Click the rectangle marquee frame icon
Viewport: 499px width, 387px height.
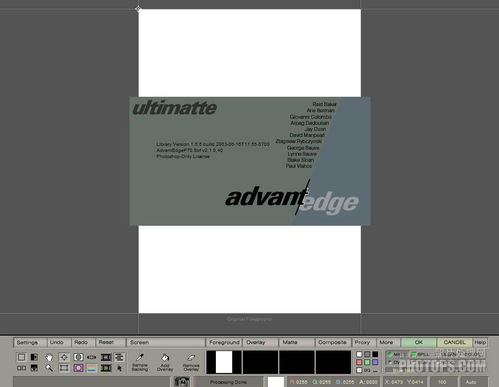click(64, 368)
